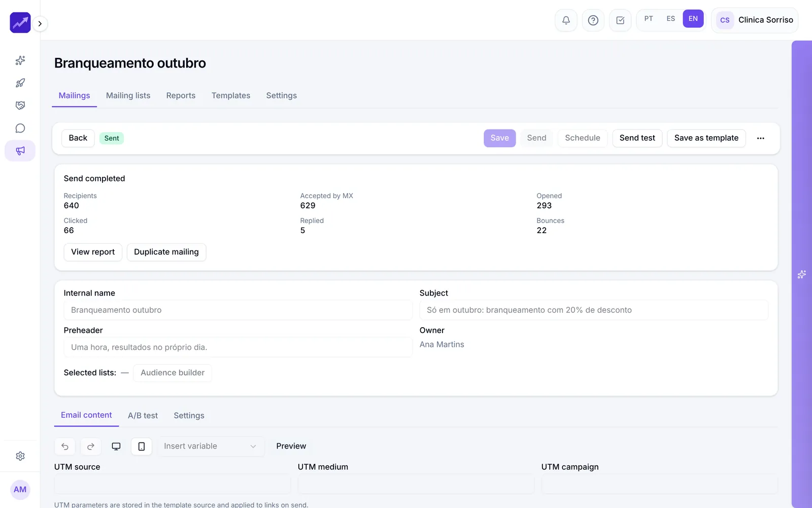Screen dimensions: 812x508
Task: Click View report button
Action: (93, 252)
